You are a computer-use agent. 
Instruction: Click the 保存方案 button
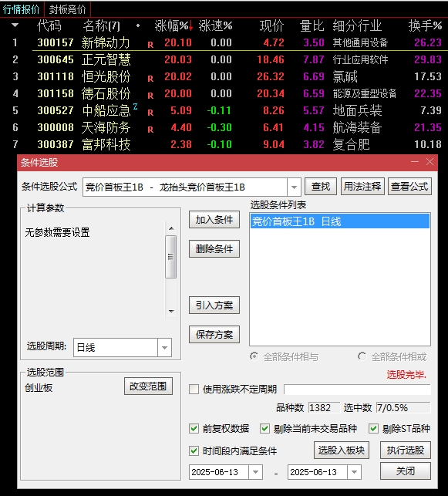coord(214,334)
